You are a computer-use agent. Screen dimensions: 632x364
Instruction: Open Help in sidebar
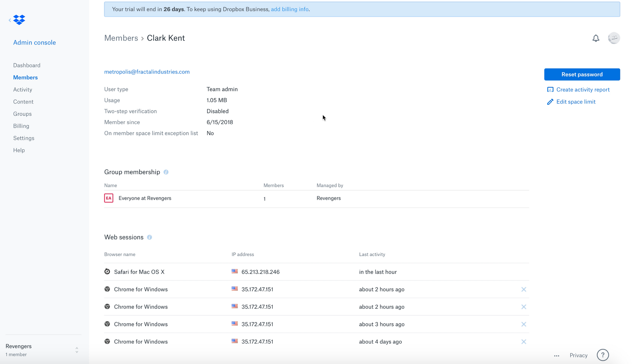(x=19, y=150)
